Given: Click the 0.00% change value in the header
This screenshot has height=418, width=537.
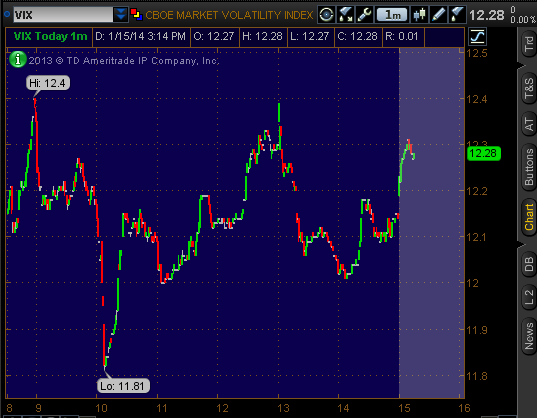Looking at the screenshot, I should [523, 20].
